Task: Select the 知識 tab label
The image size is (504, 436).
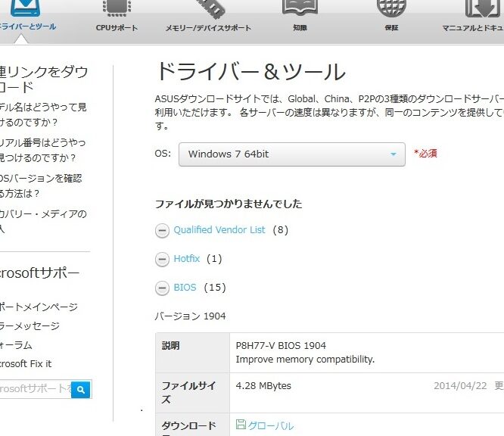Action: 300,28
